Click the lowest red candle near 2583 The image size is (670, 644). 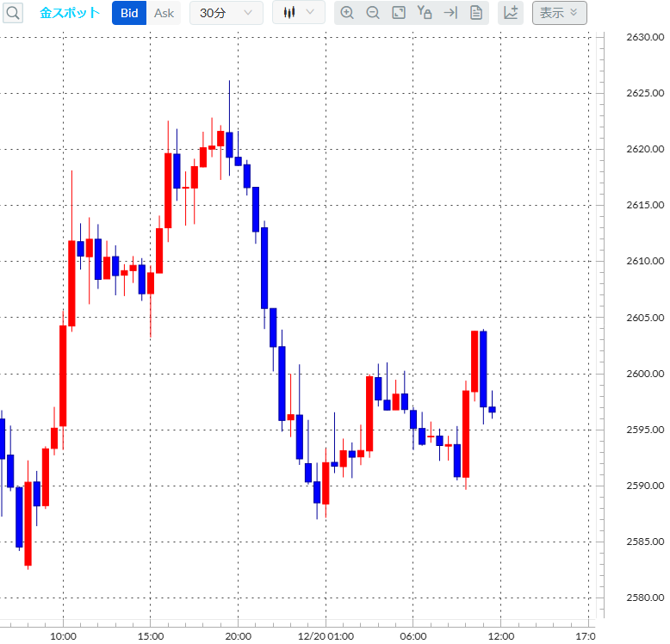click(28, 523)
